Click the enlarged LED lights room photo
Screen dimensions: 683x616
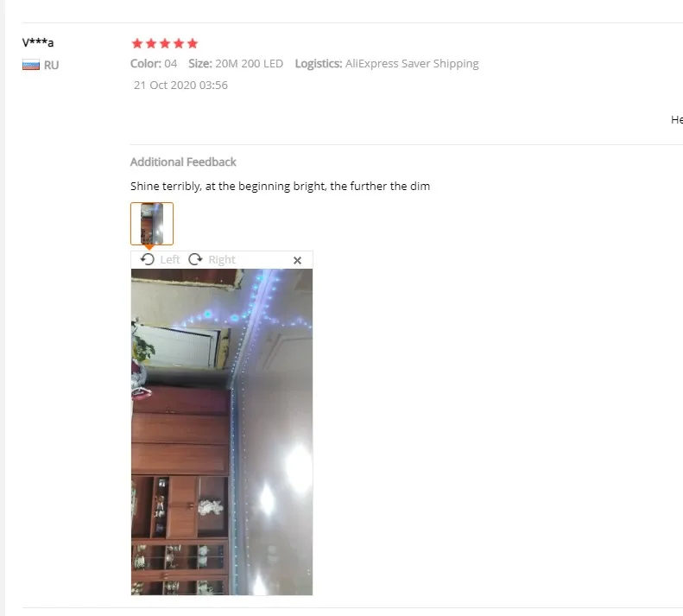pyautogui.click(x=222, y=432)
